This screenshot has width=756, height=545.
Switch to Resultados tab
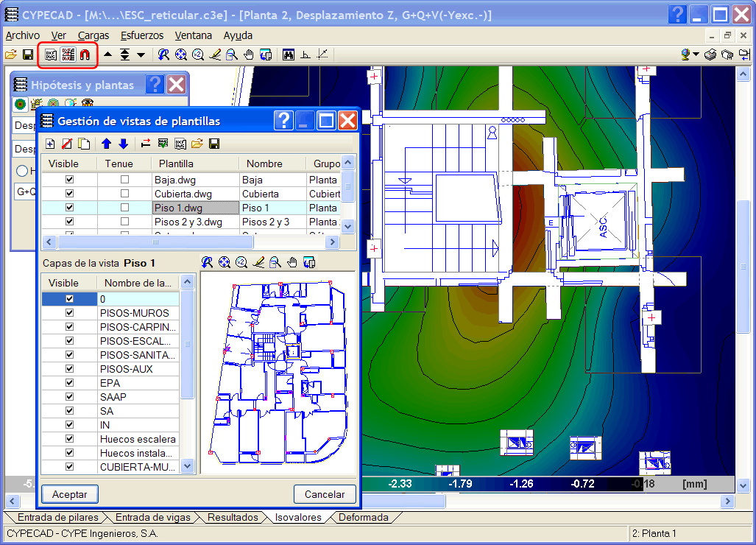pos(233,518)
